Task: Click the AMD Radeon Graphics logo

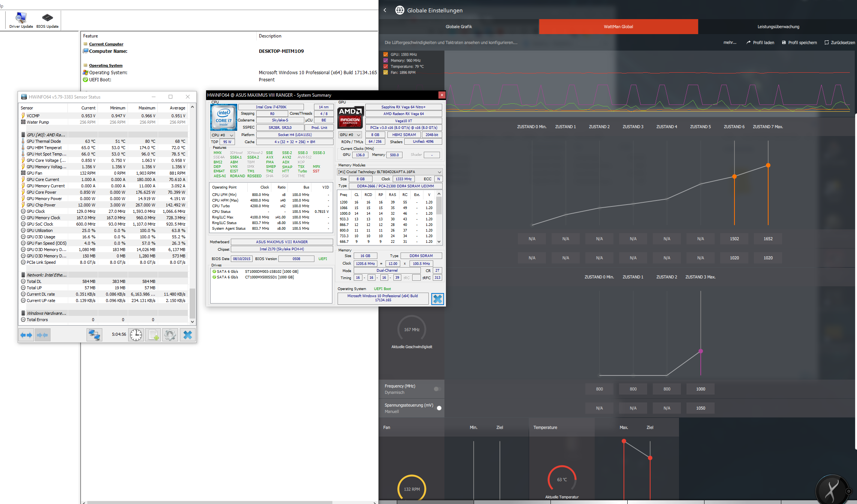Action: (350, 117)
